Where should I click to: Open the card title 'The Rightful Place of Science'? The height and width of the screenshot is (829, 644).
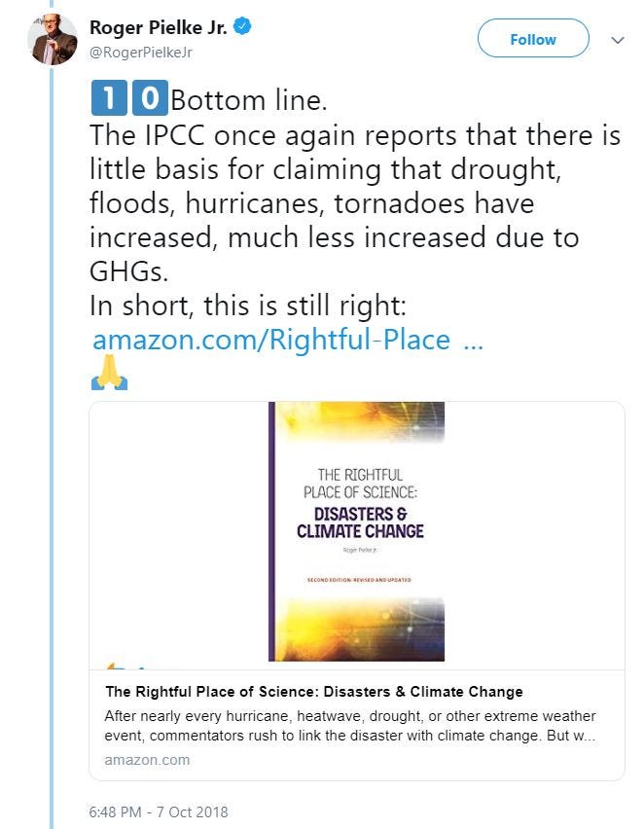tap(313, 692)
